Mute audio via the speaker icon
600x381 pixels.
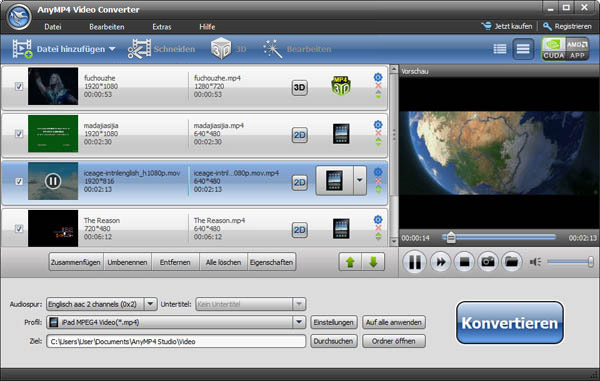coord(535,262)
